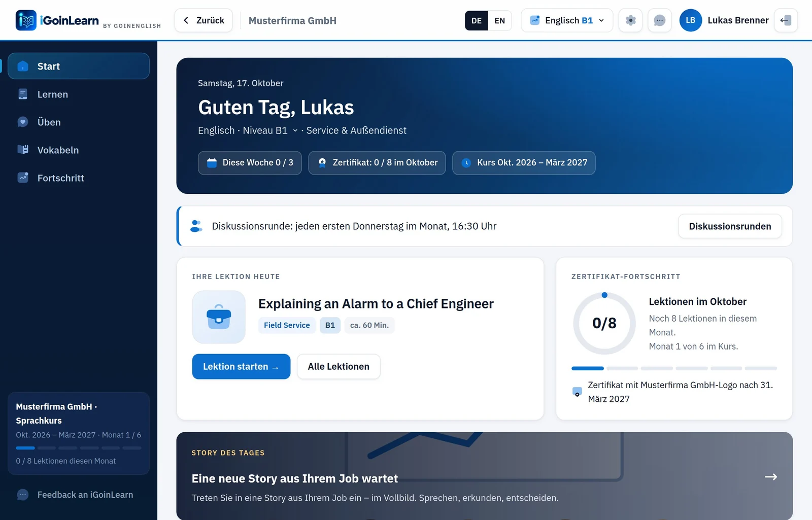Open the Englisch B1 course dropdown
Image resolution: width=812 pixels, height=520 pixels.
(567, 20)
